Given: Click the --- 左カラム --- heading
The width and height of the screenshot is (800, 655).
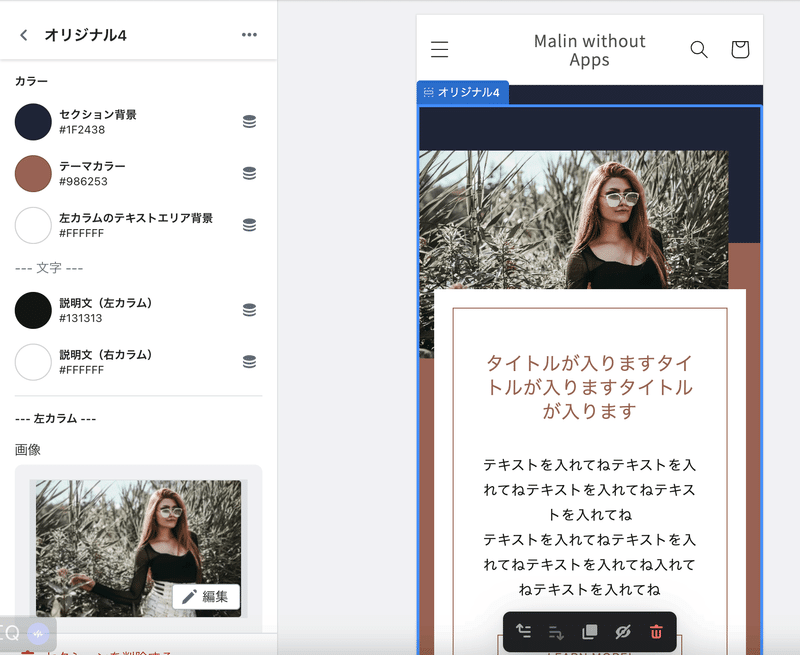Looking at the screenshot, I should pyautogui.click(x=56, y=419).
